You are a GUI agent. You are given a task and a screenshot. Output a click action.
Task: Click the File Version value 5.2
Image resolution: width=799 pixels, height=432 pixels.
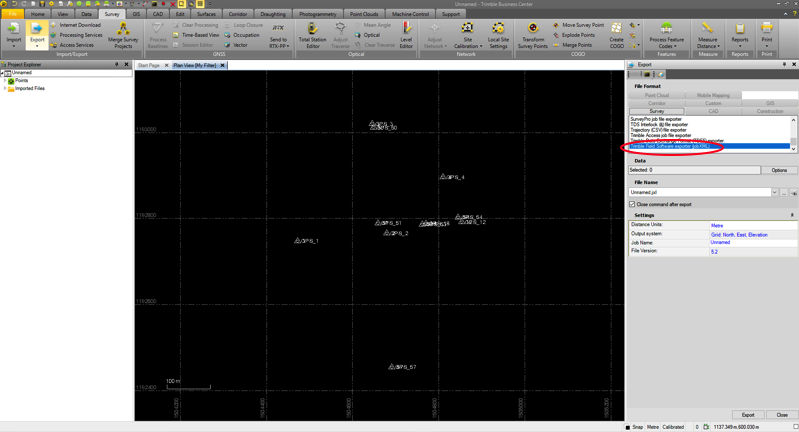tap(714, 252)
